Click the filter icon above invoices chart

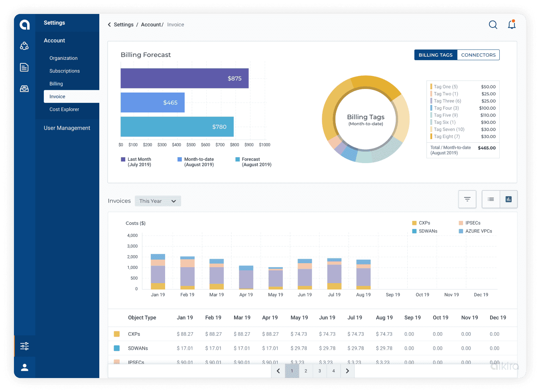pos(467,199)
